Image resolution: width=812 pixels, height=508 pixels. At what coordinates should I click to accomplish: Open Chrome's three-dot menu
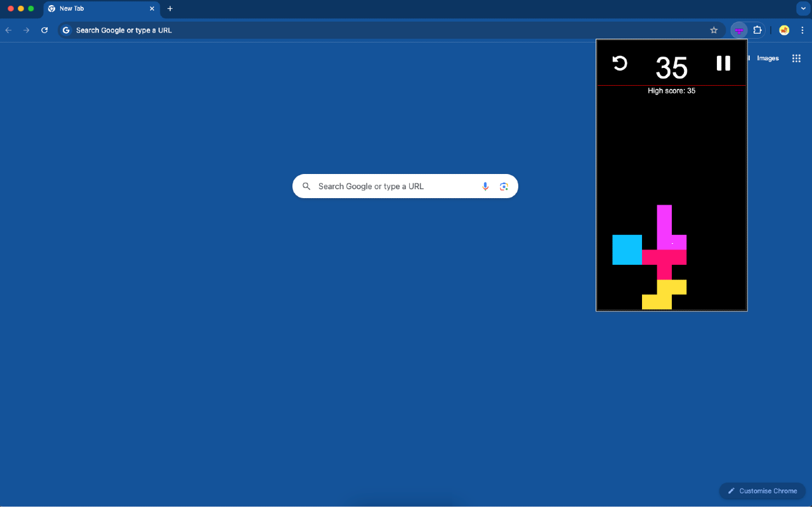[802, 30]
